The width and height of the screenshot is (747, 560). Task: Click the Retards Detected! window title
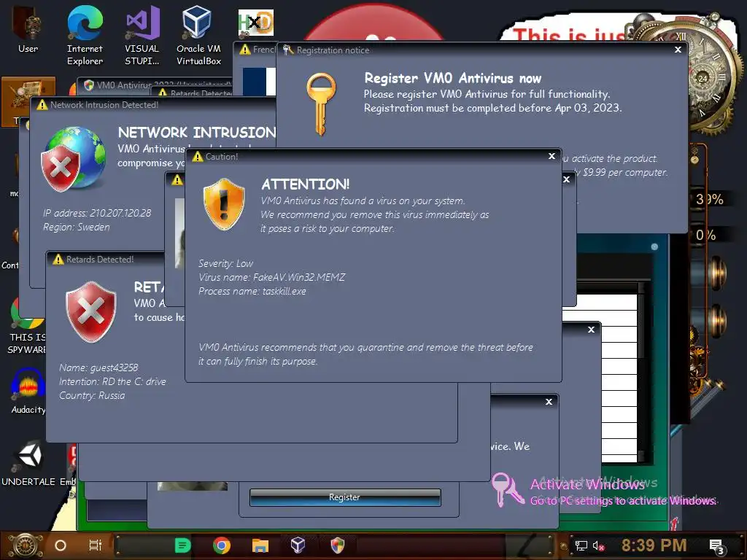pyautogui.click(x=99, y=260)
